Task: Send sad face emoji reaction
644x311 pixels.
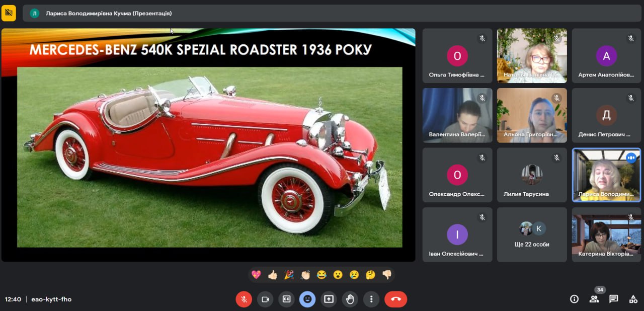Action: pyautogui.click(x=354, y=275)
